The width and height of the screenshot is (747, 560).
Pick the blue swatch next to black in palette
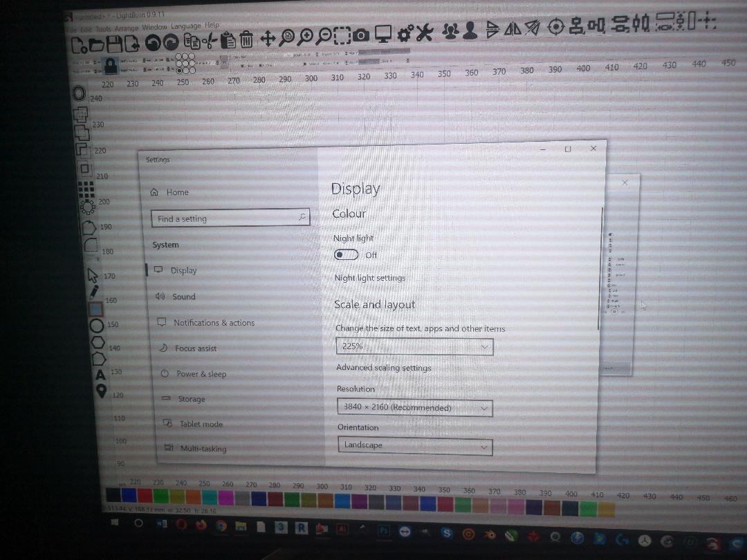coord(129,495)
